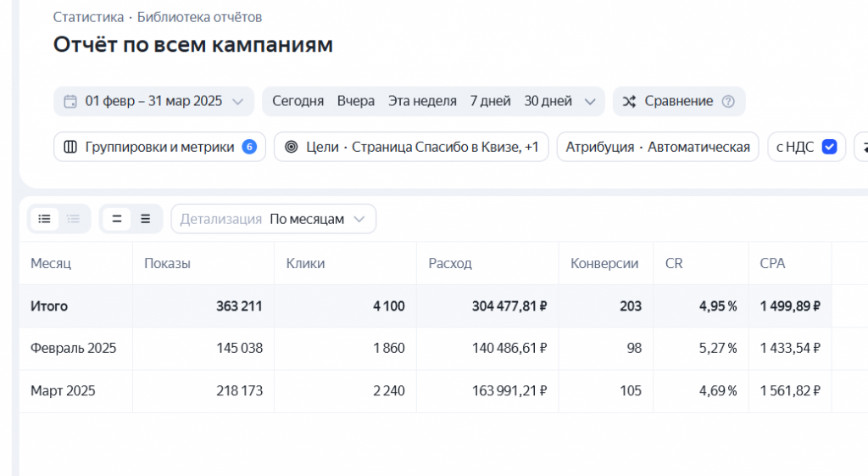Screen dimensions: 868x476
Task: Sort by Конверсии column header
Action: 604,263
